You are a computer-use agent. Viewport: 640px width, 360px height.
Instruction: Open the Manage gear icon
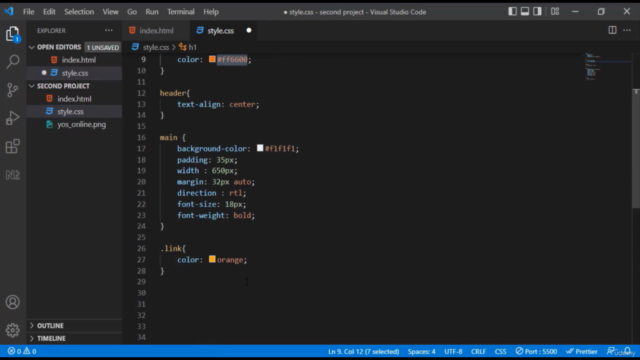[13, 330]
